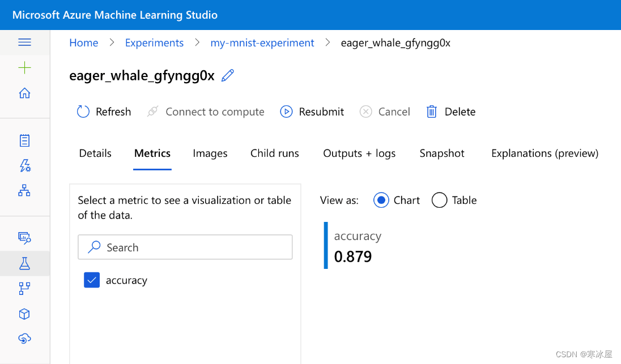
Task: Open Endpoints cloud icon in sidebar
Action: pos(24,339)
